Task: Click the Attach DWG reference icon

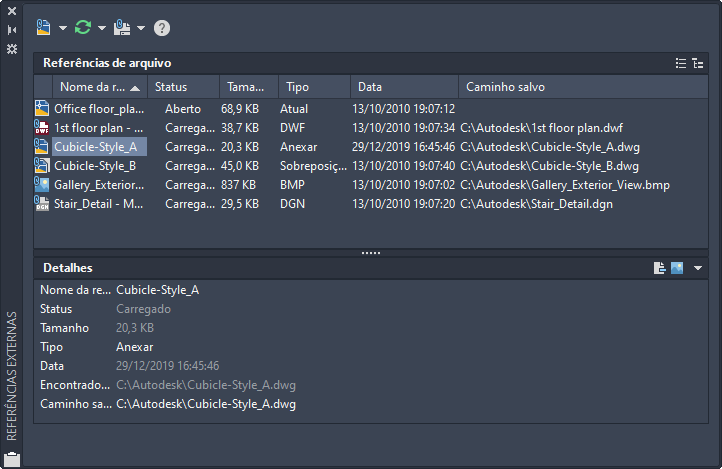Action: click(x=43, y=28)
